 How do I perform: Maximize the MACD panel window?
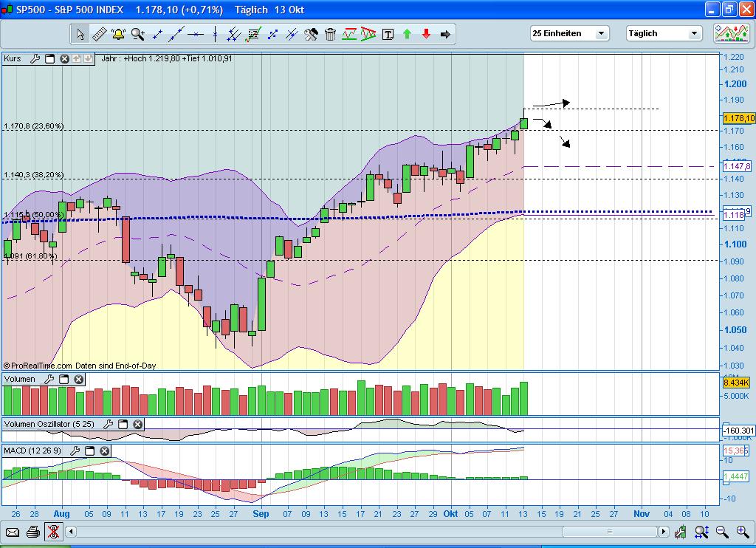pyautogui.click(x=89, y=451)
